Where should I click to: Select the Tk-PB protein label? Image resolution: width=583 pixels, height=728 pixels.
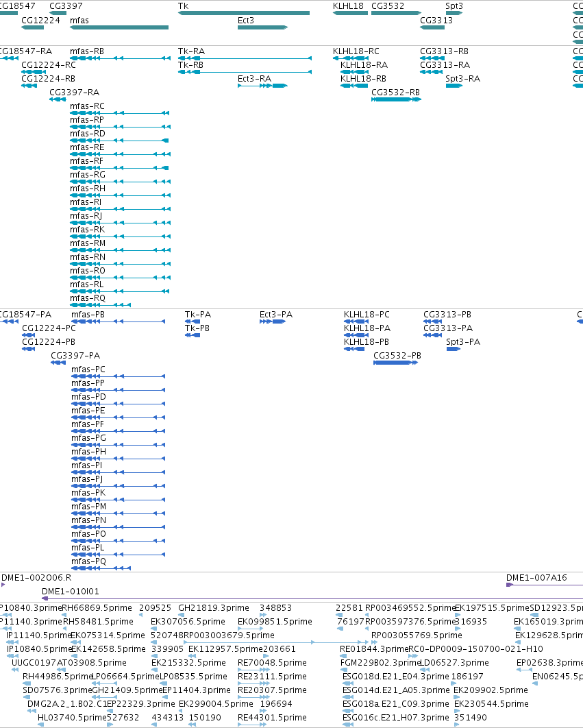tap(197, 328)
